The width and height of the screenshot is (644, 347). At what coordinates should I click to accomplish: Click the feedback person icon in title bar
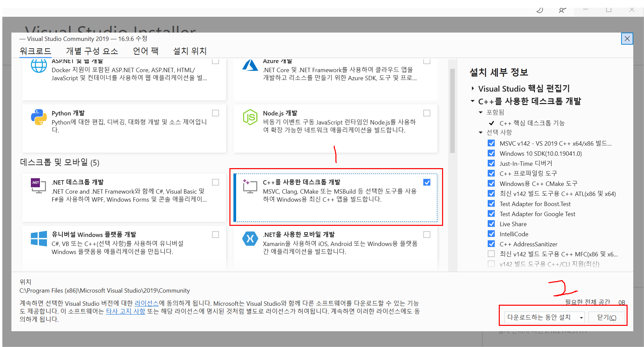pos(562,10)
